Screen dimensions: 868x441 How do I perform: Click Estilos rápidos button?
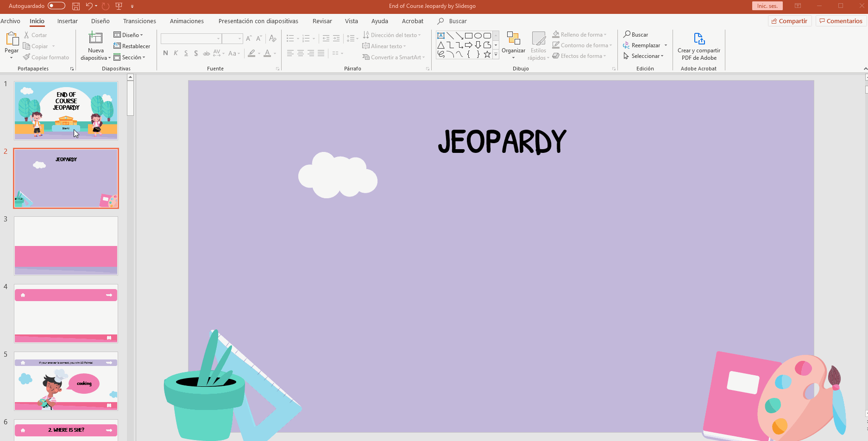[x=538, y=46]
